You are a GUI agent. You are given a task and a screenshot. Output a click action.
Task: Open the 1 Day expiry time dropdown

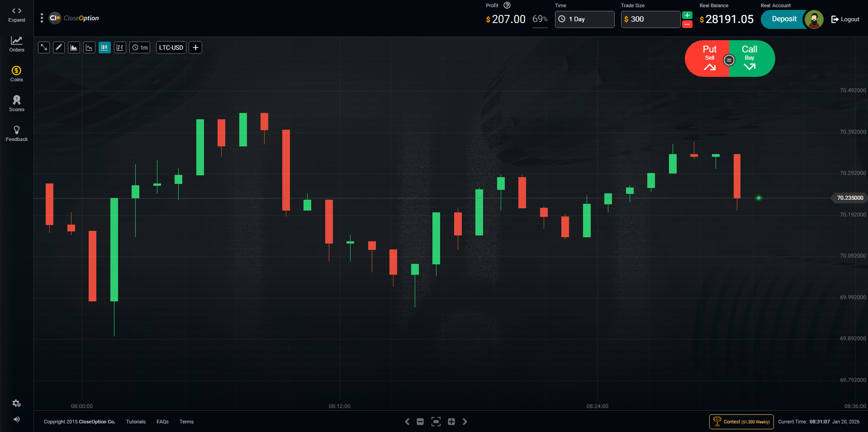point(584,19)
